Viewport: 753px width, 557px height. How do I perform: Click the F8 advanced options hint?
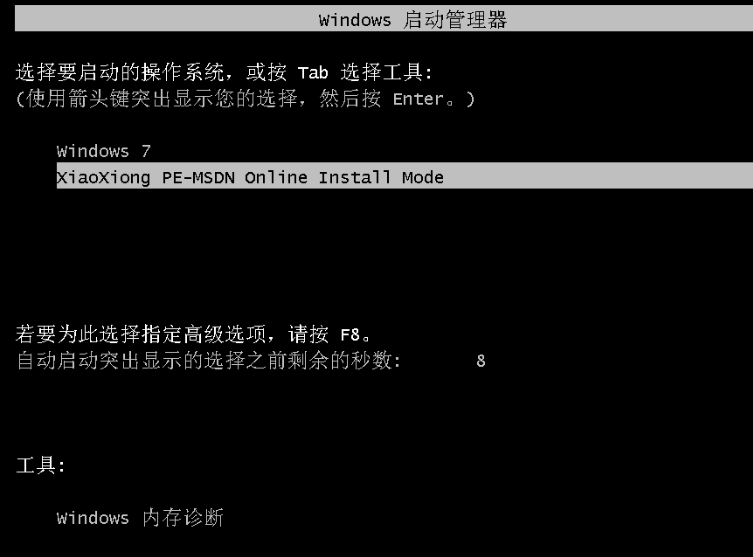coord(350,335)
